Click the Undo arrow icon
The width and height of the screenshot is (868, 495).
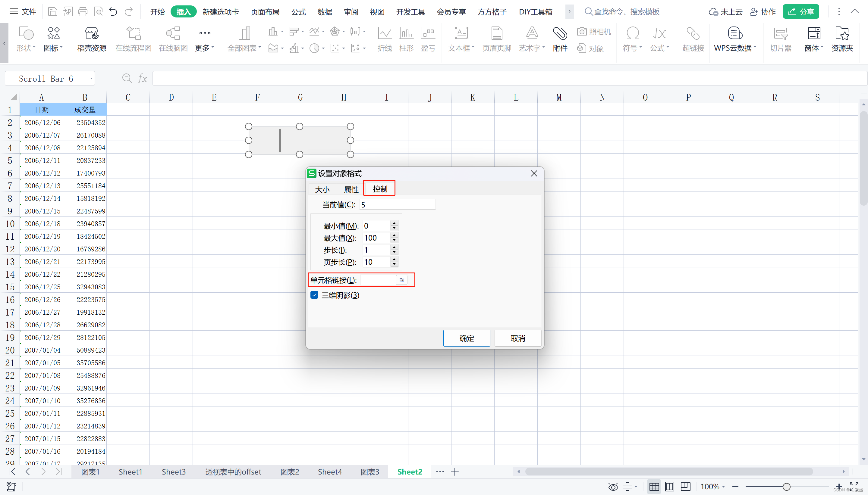click(x=113, y=12)
